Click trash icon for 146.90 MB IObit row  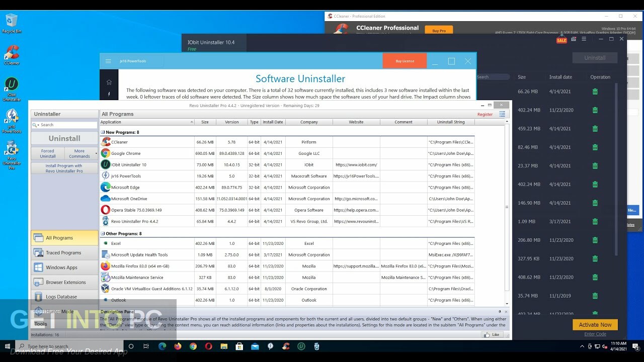click(595, 203)
